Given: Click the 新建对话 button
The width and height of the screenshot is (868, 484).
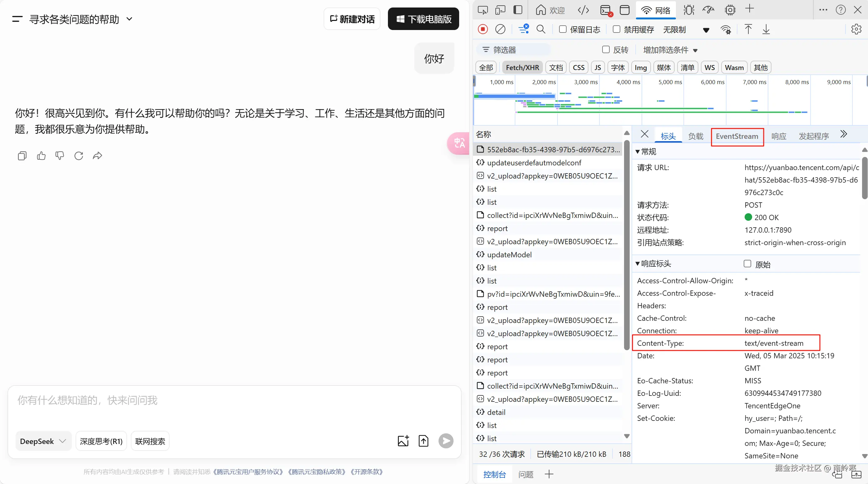Looking at the screenshot, I should [352, 19].
